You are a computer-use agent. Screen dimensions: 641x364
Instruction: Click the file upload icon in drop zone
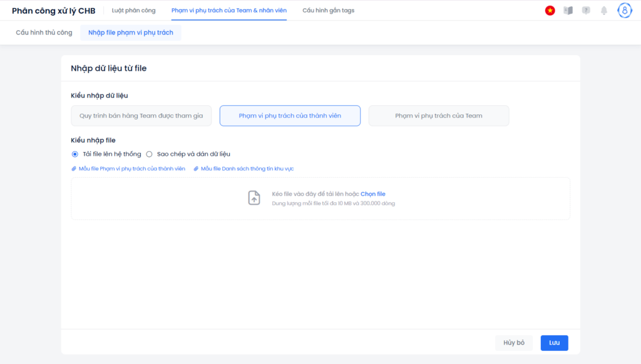click(254, 198)
